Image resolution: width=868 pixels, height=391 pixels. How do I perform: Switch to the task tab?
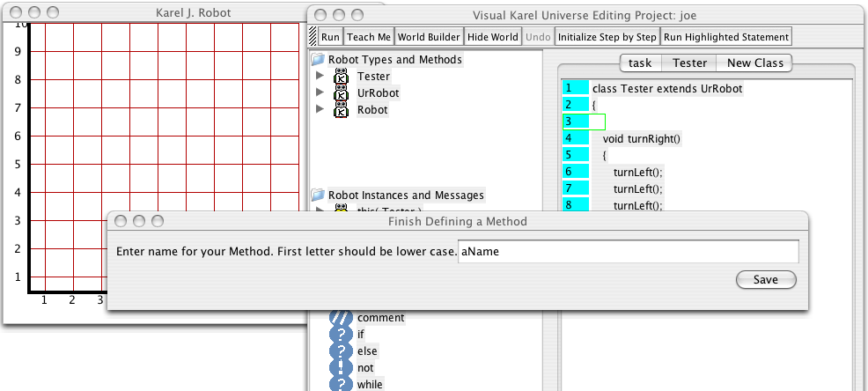640,63
